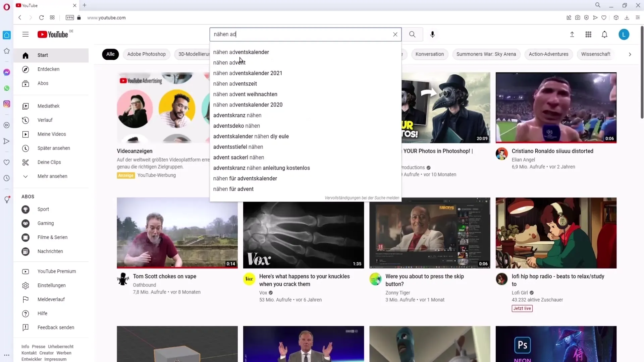Choose suggestion "nähen adventskalender 2021"
The width and height of the screenshot is (644, 362).
tap(306, 73)
